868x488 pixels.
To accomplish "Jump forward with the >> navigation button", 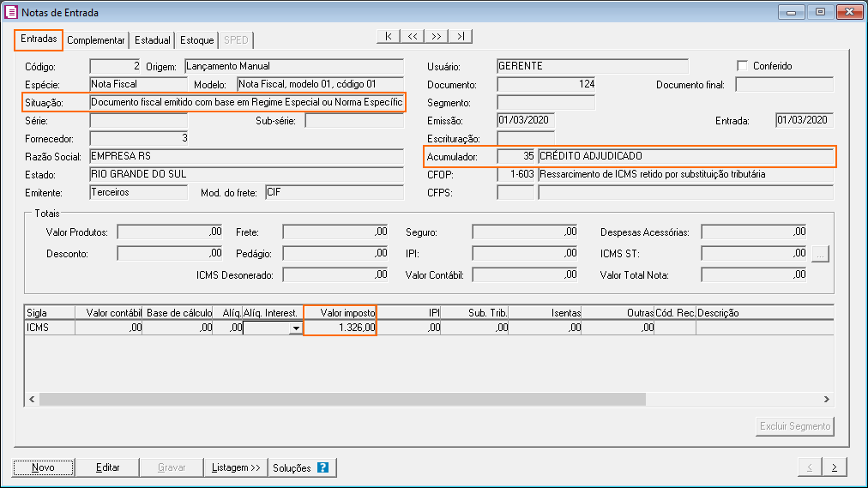I will click(x=437, y=36).
